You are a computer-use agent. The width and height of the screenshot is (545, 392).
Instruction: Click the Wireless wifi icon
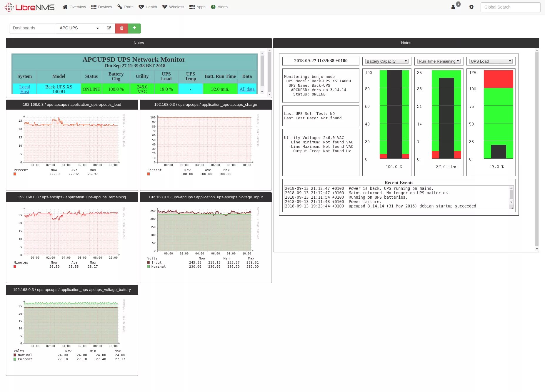[165, 7]
